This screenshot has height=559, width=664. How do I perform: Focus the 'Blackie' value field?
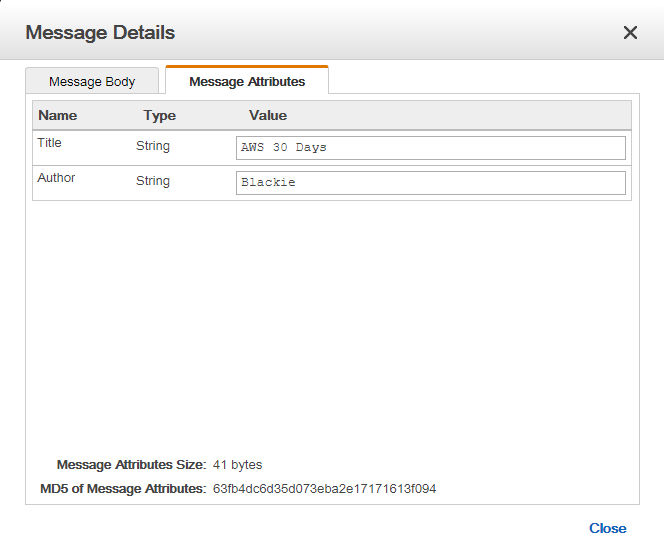(430, 183)
